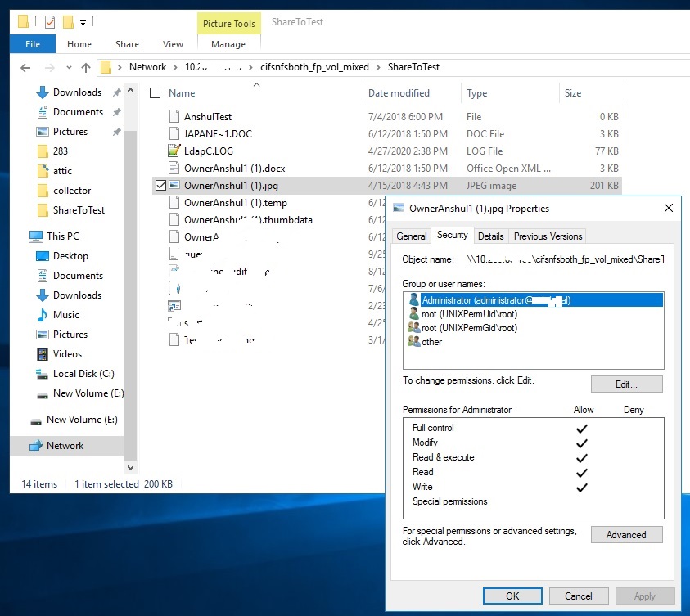The height and width of the screenshot is (616, 690).
Task: Switch to the Details tab
Action: point(490,236)
